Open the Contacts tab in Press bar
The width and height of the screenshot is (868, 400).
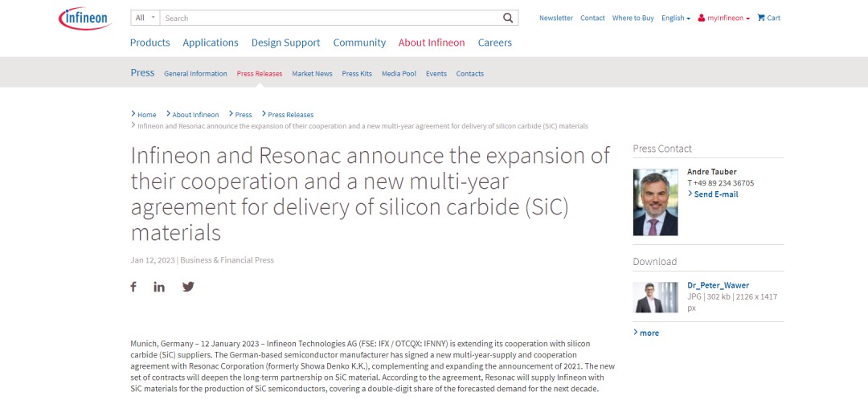[470, 74]
